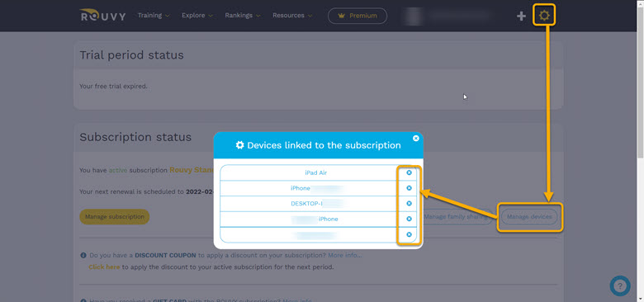Remove the last blurred device row
Screen dimensions: 644x302
point(409,234)
